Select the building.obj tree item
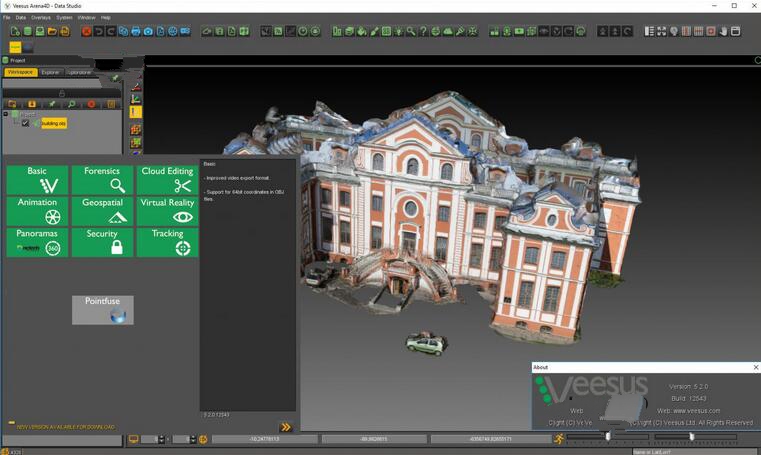This screenshot has width=761, height=455. point(53,123)
